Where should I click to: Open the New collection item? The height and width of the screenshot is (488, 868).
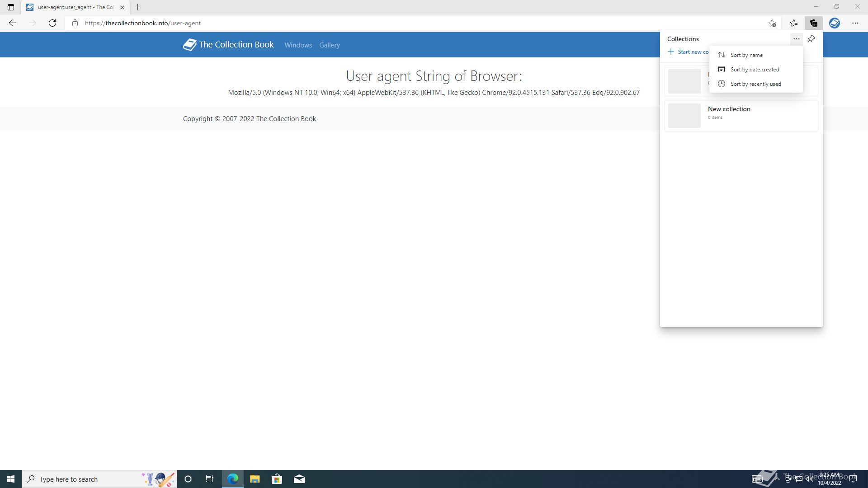click(741, 116)
